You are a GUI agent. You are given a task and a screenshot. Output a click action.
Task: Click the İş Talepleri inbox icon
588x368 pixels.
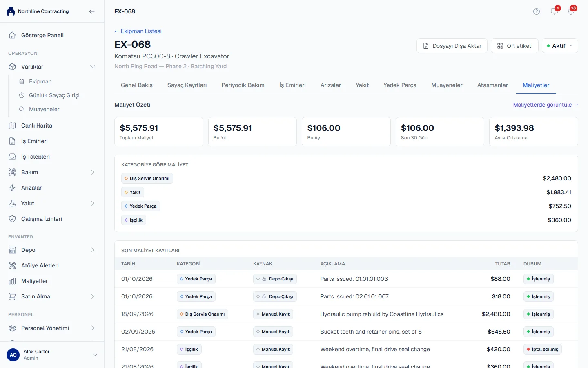pos(12,157)
